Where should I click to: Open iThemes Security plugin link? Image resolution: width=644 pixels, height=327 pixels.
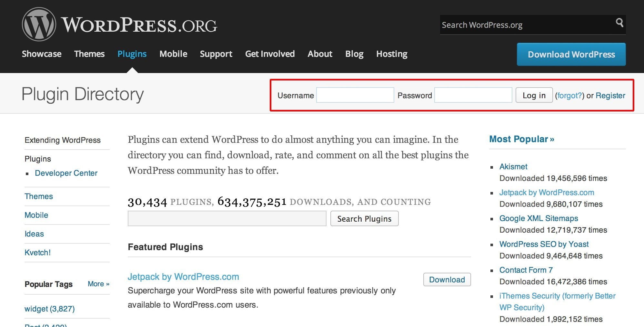[557, 301]
